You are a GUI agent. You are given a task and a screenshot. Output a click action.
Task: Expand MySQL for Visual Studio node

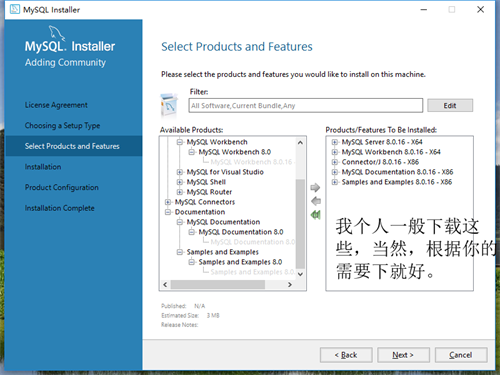click(180, 172)
